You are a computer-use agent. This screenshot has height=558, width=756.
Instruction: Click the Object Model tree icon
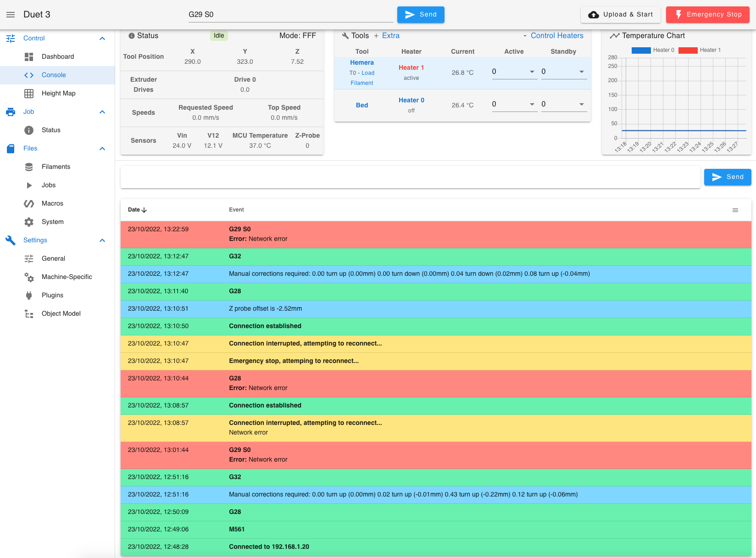click(x=29, y=314)
